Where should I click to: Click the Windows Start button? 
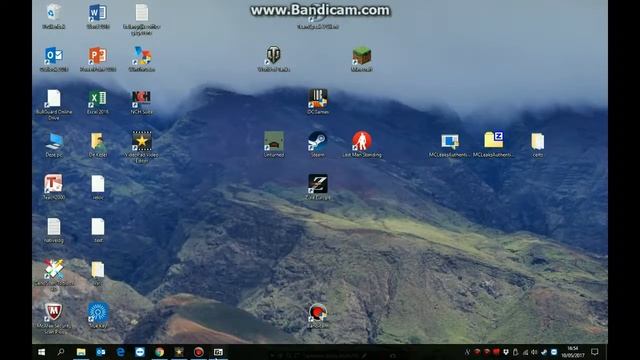pos(41,352)
